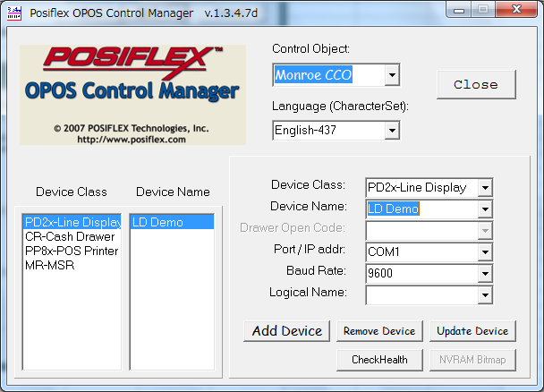The width and height of the screenshot is (544, 392).
Task: Select CR-Cash Drawer in the list
Action: [72, 236]
